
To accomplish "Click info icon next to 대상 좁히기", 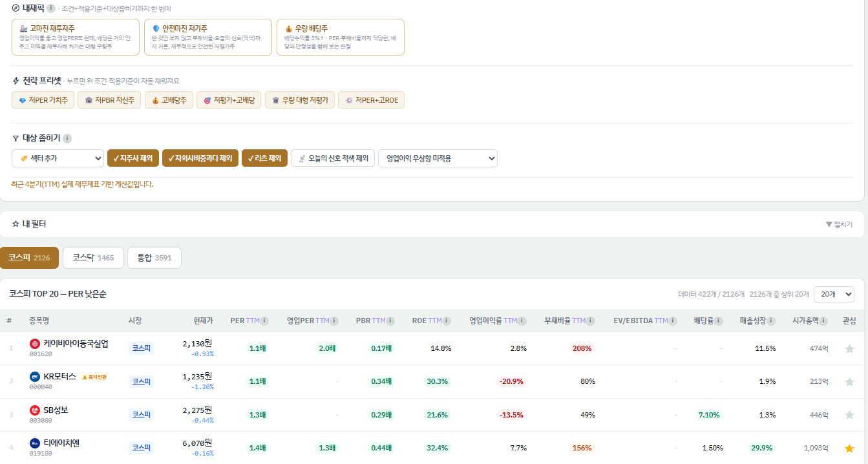I will click(67, 138).
